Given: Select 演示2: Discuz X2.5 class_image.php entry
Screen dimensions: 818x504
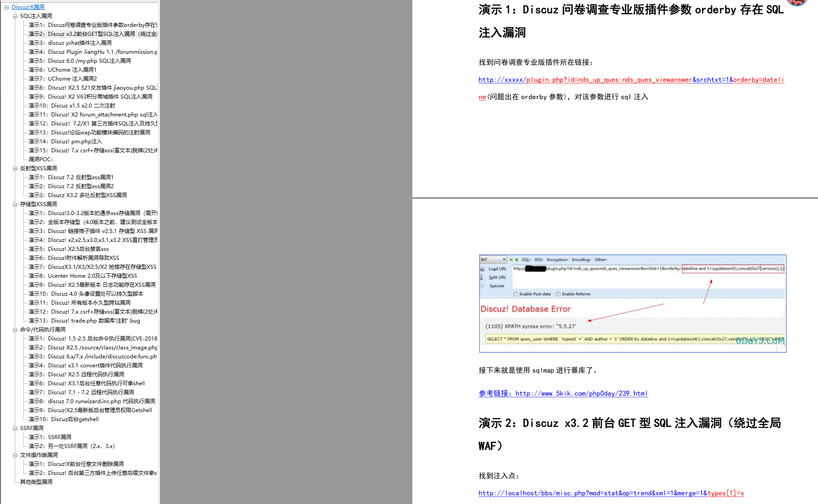Looking at the screenshot, I should [93, 348].
